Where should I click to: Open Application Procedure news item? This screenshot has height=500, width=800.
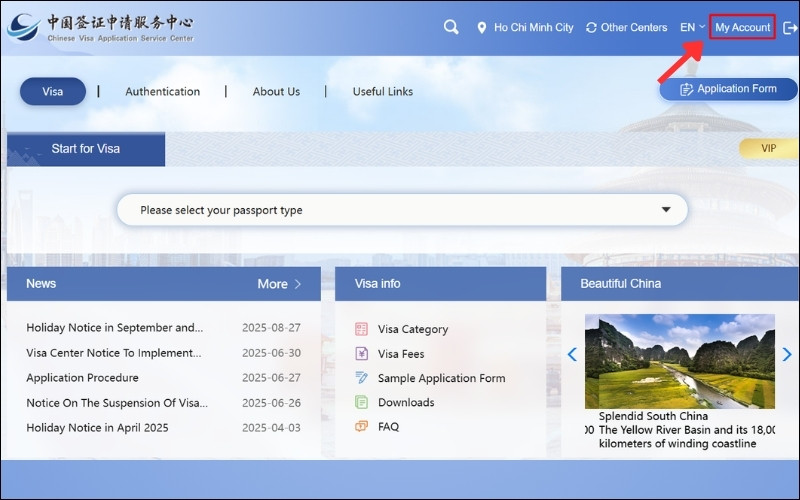pos(82,378)
